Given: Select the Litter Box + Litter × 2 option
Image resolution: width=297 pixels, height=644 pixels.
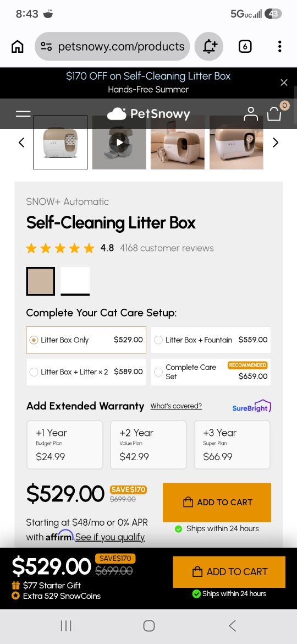Looking at the screenshot, I should [86, 372].
